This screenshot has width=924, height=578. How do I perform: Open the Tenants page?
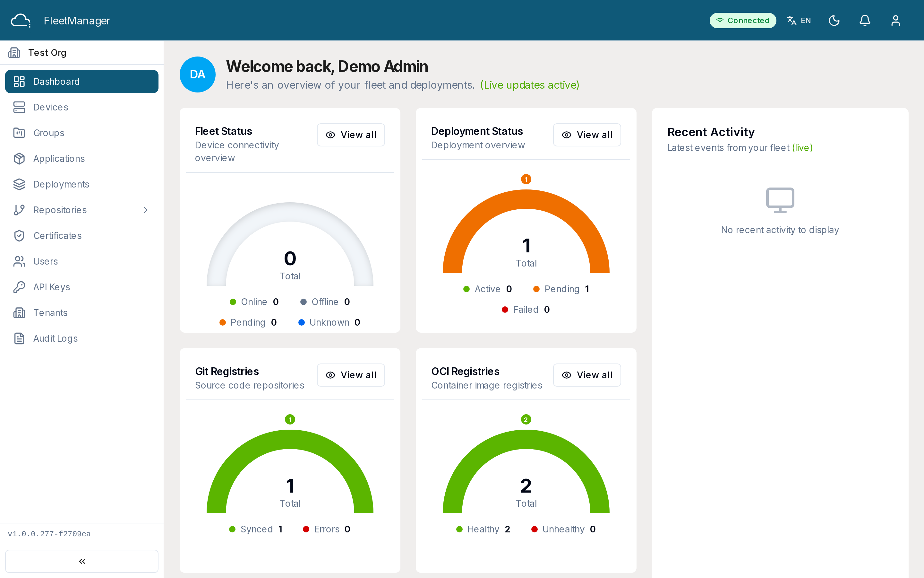point(82,313)
